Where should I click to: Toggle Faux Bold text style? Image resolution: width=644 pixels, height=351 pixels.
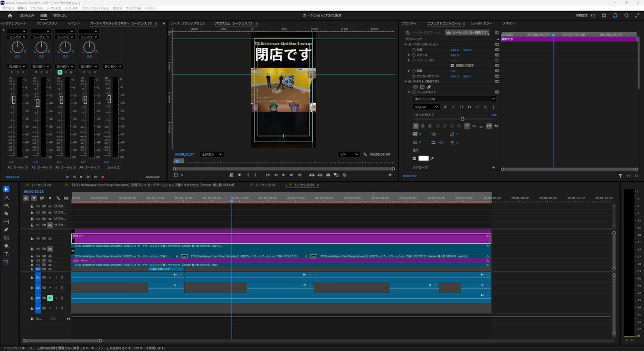(445, 107)
